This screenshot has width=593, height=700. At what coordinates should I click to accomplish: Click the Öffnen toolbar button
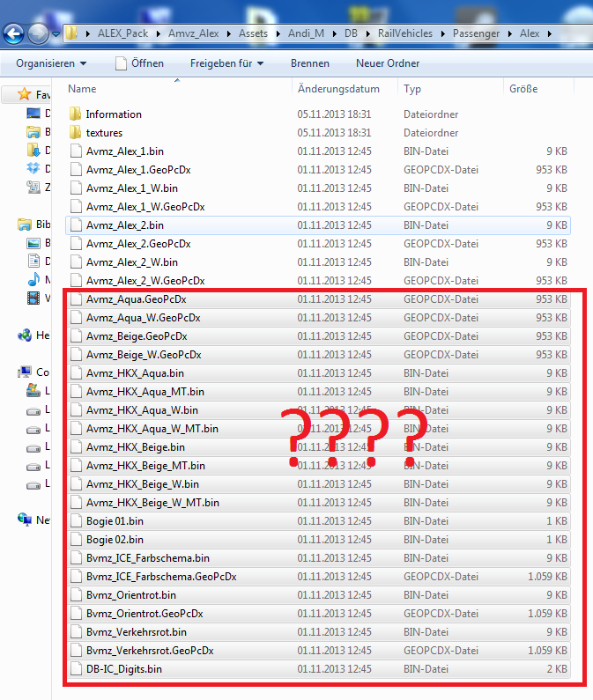[x=140, y=63]
